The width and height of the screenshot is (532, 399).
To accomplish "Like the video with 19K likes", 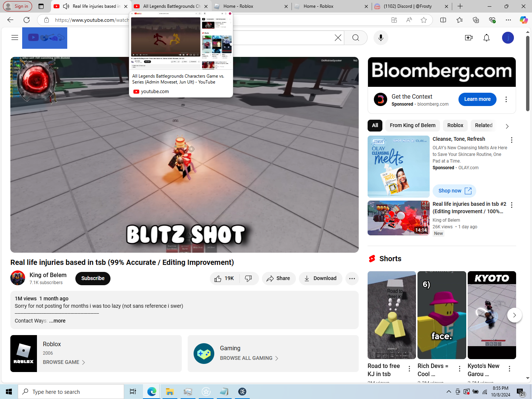I will [225, 279].
